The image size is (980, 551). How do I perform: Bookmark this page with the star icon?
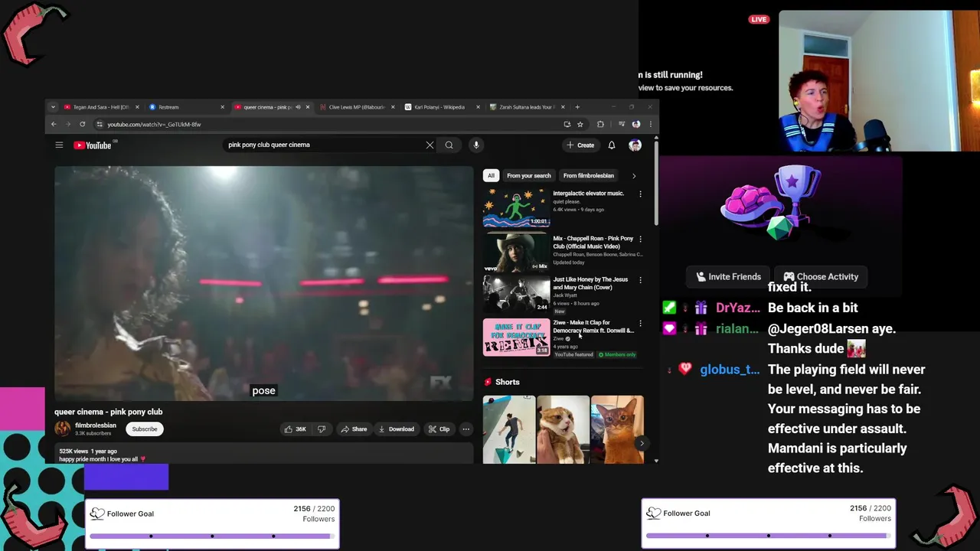coord(580,124)
